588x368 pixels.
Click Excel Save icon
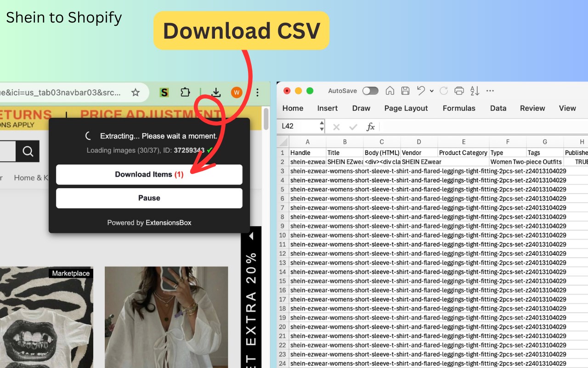(405, 91)
